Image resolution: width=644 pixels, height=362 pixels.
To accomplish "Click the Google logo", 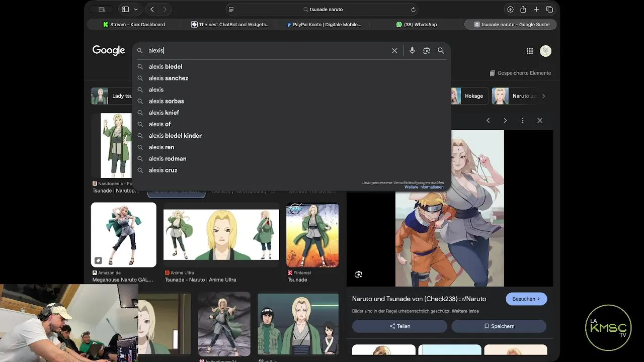I will tap(109, 50).
